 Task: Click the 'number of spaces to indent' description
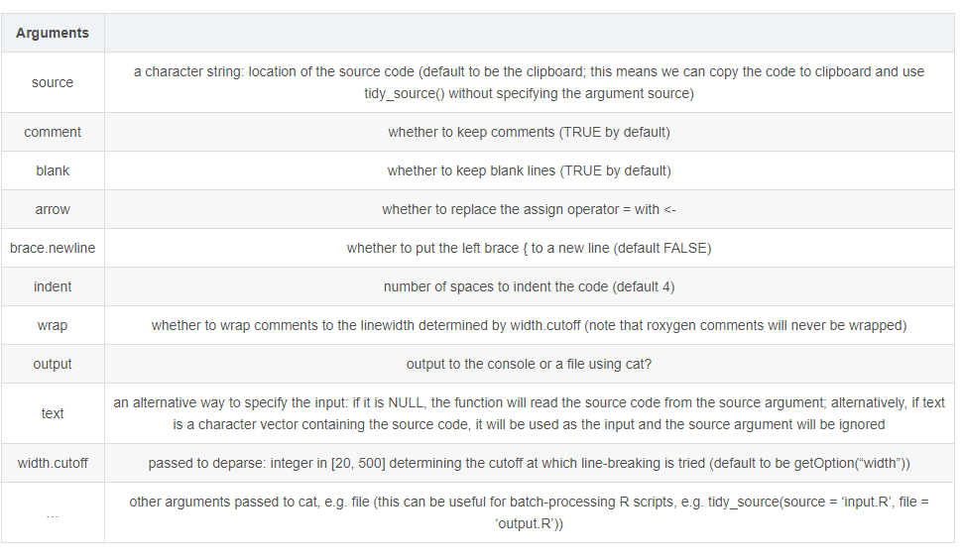[529, 286]
